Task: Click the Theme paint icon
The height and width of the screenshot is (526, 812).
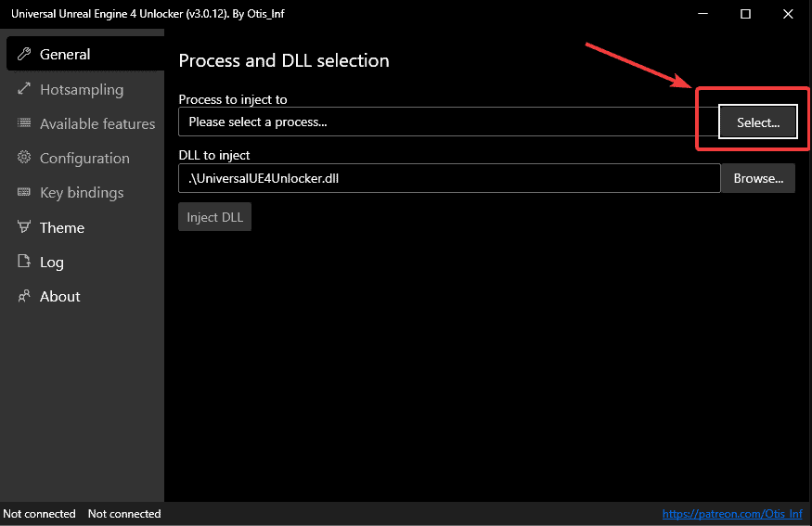Action: 23,227
